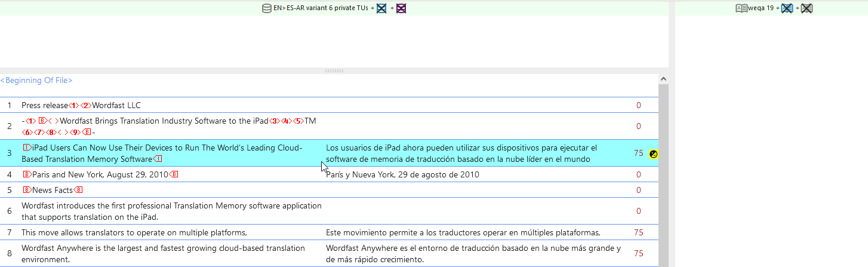
Task: Click the segment number 2
Action: pyautogui.click(x=10, y=126)
